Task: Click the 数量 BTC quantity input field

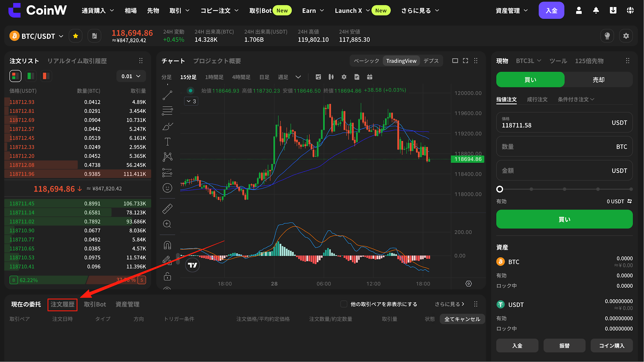Action: tap(564, 147)
